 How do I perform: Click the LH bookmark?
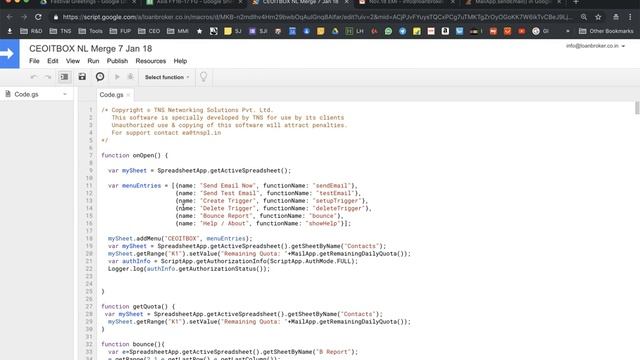pos(355,31)
